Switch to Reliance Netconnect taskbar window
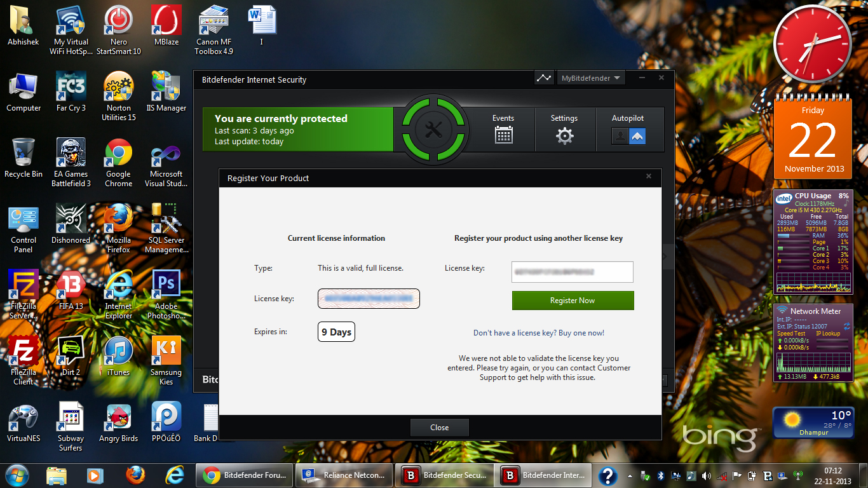 coord(344,475)
